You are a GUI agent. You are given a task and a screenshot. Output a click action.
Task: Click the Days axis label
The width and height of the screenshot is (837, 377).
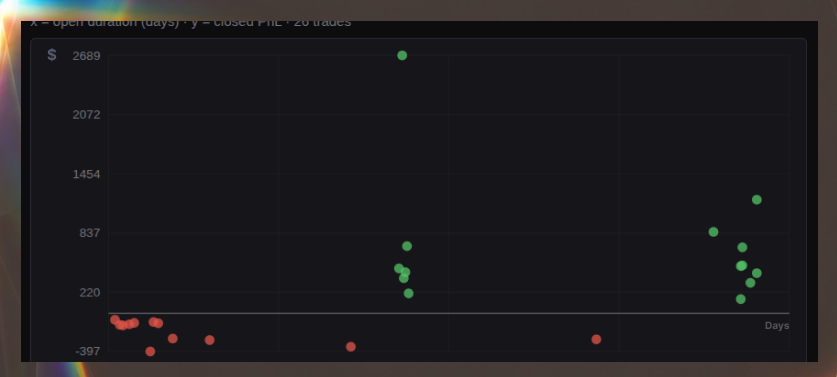pyautogui.click(x=777, y=326)
